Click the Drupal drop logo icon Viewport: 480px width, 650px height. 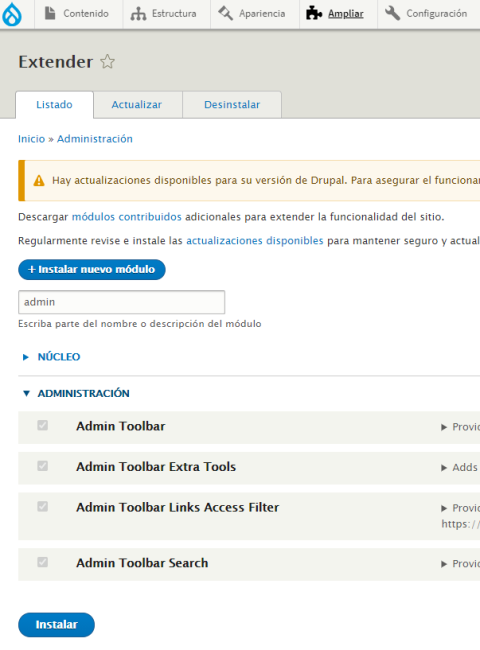coord(12,14)
